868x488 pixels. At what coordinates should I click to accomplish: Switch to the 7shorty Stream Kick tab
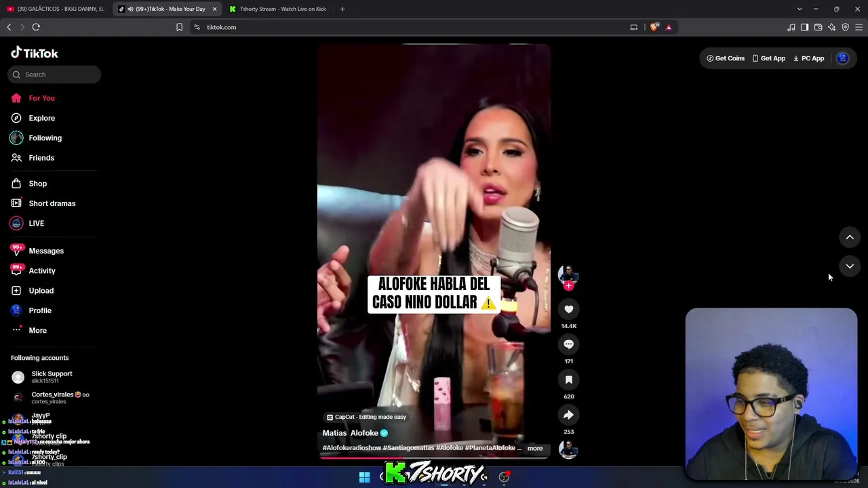(x=277, y=9)
